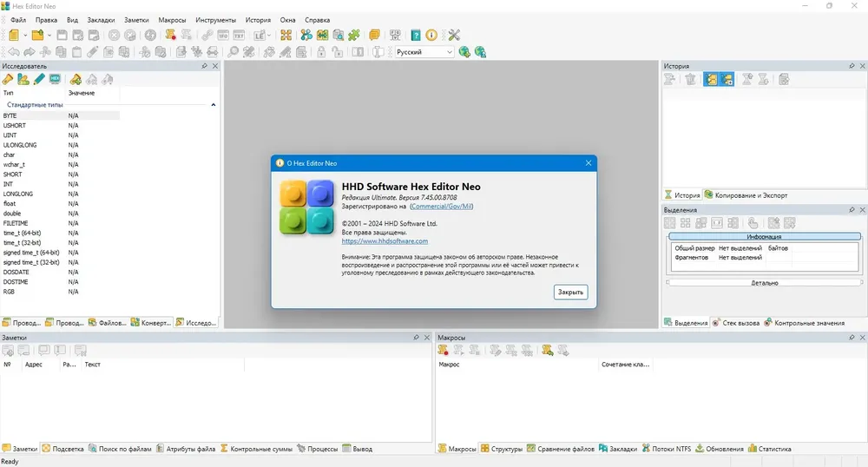The width and height of the screenshot is (868, 467).
Task: Collapse the Стандартные типы group
Action: click(x=214, y=104)
